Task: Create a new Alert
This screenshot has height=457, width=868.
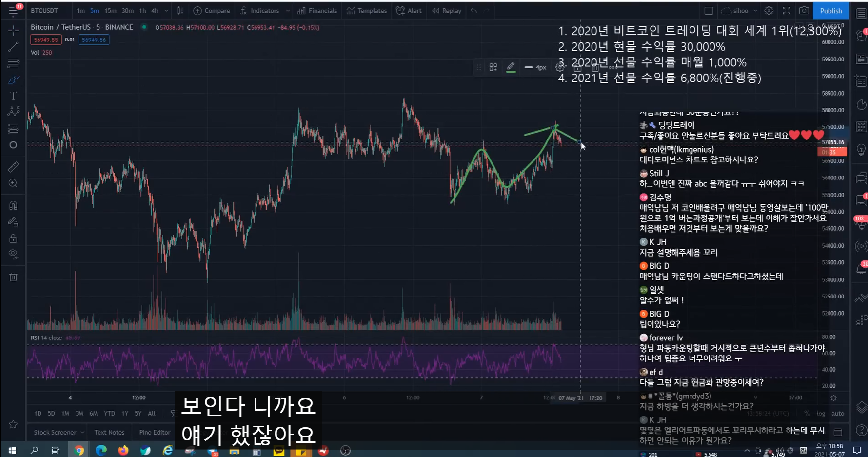Action: 409,11
